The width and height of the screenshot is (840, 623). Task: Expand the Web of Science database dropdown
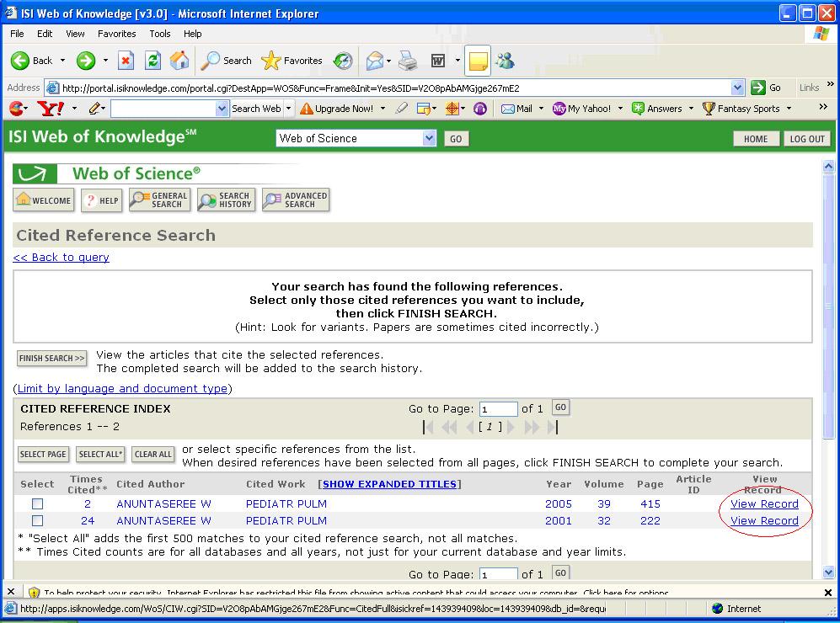429,139
